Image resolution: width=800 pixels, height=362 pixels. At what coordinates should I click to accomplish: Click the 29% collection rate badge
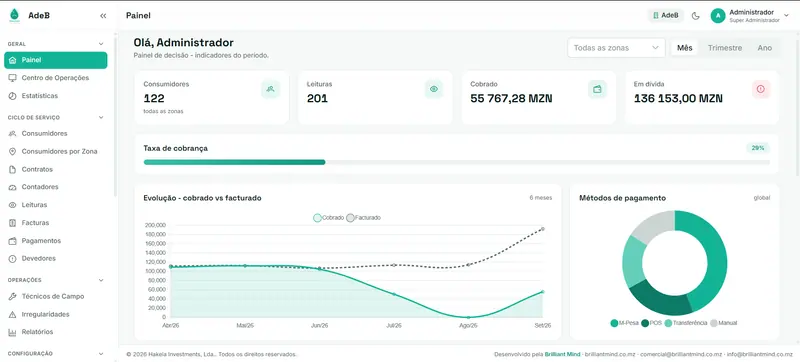pos(758,148)
